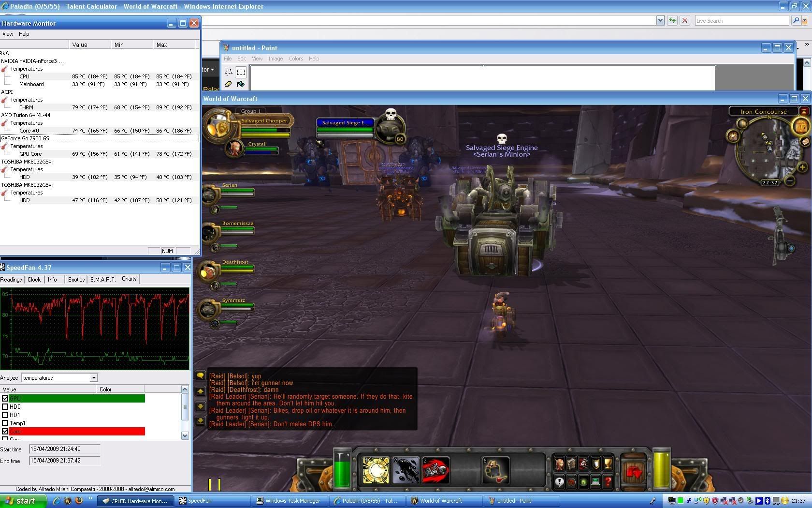Open the character info micro button
Screen dimensions: 812x508
tap(559, 463)
